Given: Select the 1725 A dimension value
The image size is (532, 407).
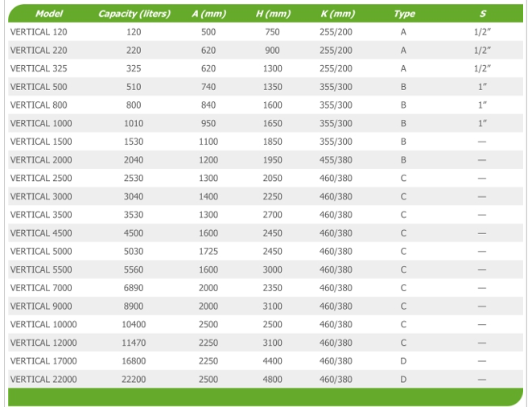Looking at the screenshot, I should pyautogui.click(x=207, y=252).
